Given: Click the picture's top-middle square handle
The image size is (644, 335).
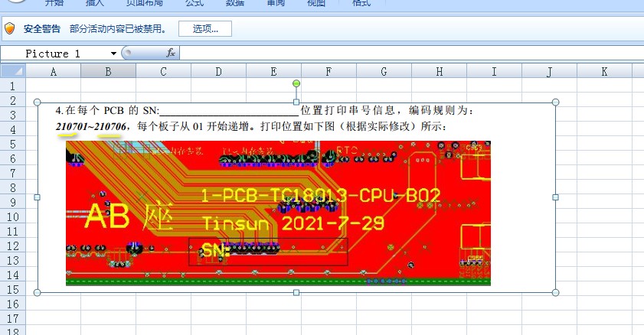Looking at the screenshot, I should coord(296,102).
